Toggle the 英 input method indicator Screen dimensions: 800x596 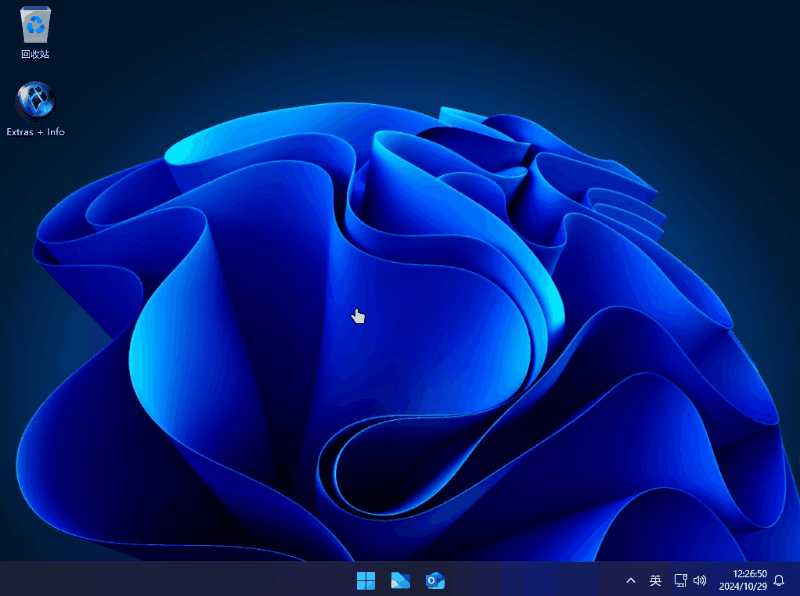tap(656, 580)
